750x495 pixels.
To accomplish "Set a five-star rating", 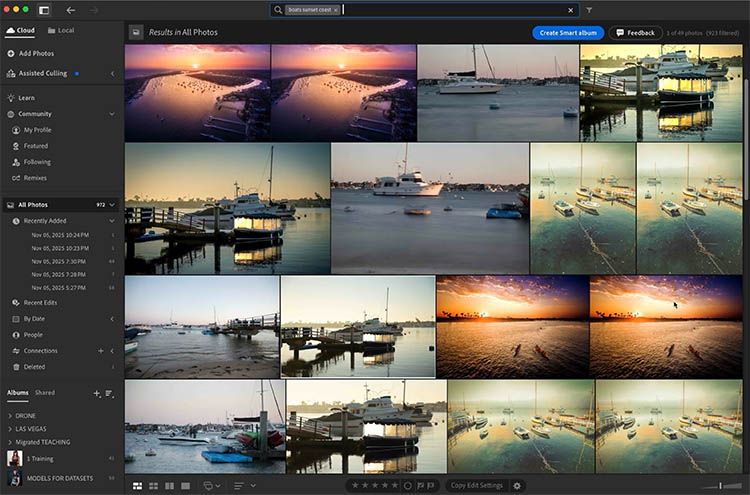I will click(395, 485).
